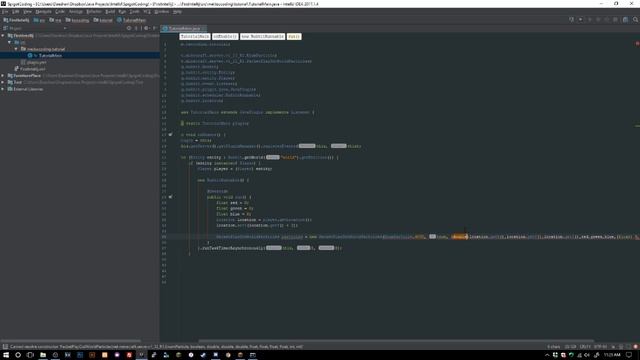Open the Windows Action Center
Image resolution: width=640 pixels, height=360 pixels.
[629, 355]
